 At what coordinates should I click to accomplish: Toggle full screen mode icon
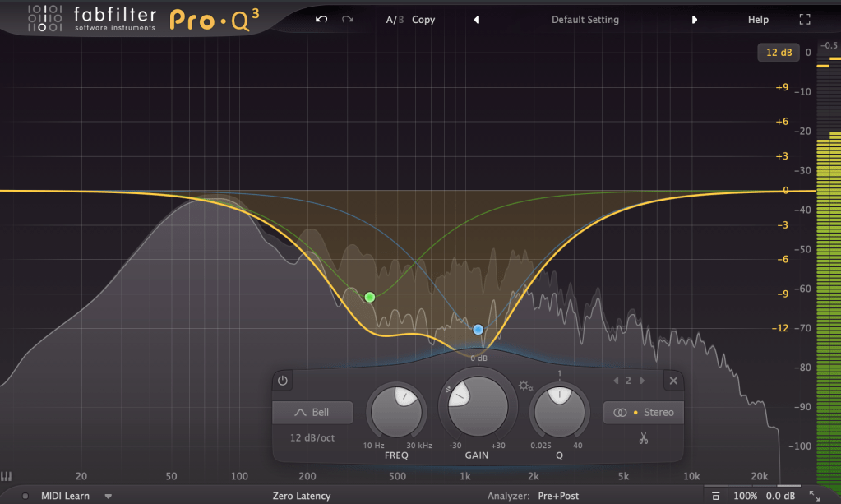(805, 20)
